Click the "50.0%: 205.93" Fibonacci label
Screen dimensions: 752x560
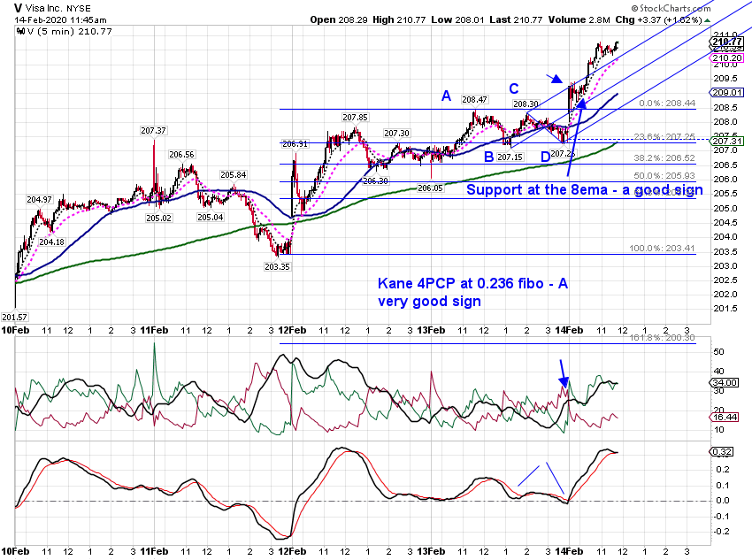point(664,176)
